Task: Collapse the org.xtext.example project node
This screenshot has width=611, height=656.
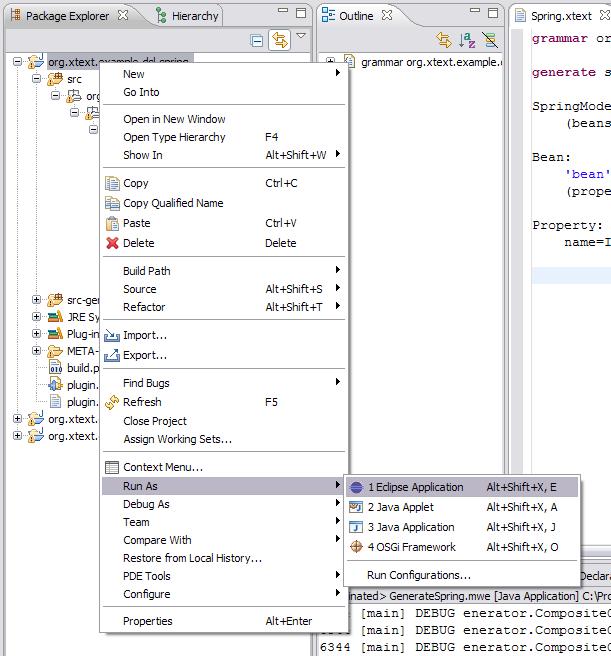Action: click(x=18, y=62)
